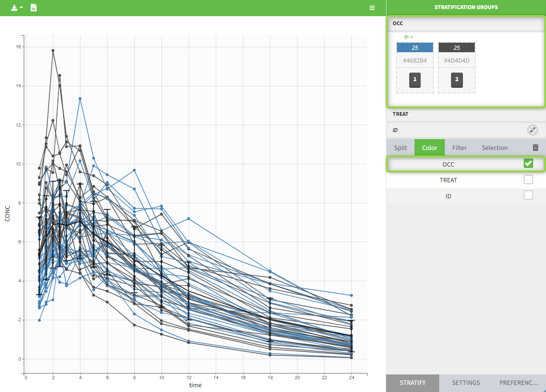Enable the TREAT checkbox
The width and height of the screenshot is (546, 392).
(528, 179)
